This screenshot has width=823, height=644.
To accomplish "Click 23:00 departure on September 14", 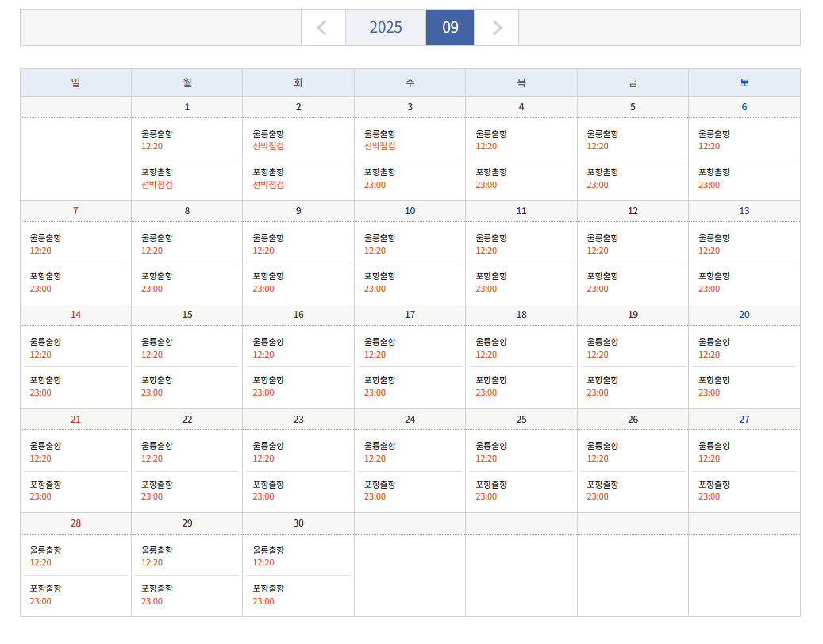I will [40, 393].
